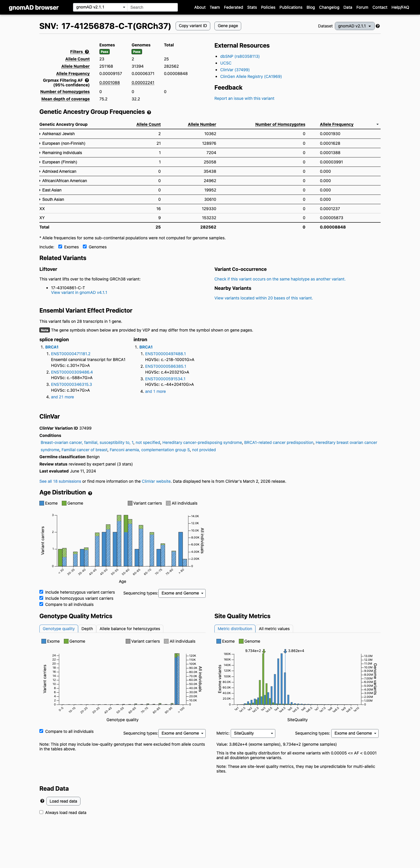
Task: Open dbSNP (rs80358113) link
Action: pyautogui.click(x=240, y=56)
